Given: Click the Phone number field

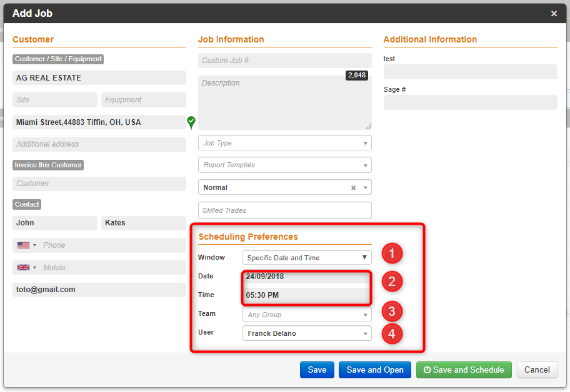Looking at the screenshot, I should pyautogui.click(x=112, y=245).
